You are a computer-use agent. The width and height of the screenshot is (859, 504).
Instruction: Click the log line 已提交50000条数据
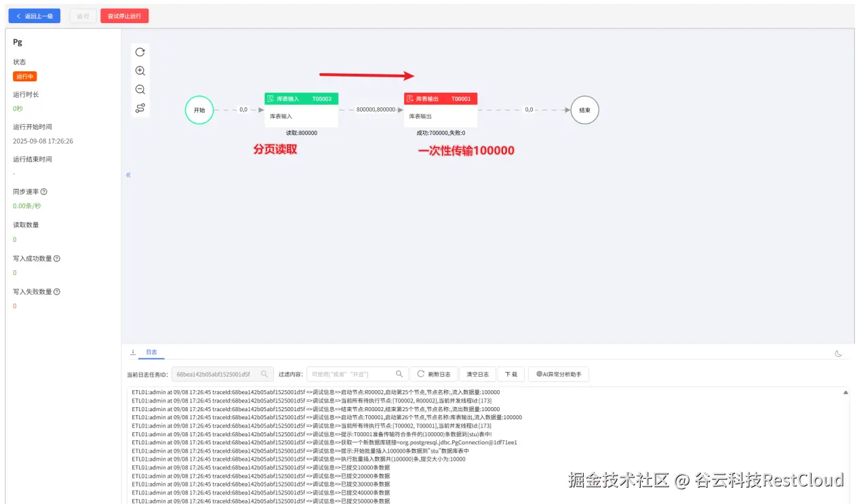[x=261, y=501]
